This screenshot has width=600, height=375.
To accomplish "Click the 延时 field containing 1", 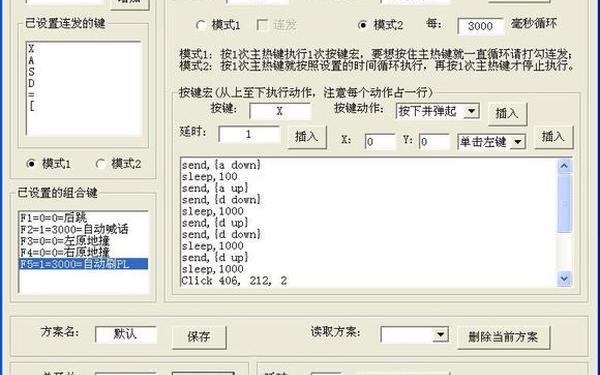I will pyautogui.click(x=249, y=134).
